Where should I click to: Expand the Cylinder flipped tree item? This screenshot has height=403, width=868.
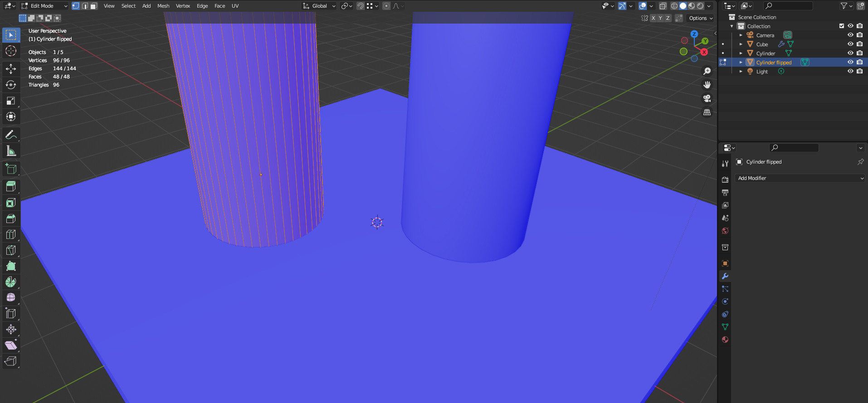[x=741, y=62]
